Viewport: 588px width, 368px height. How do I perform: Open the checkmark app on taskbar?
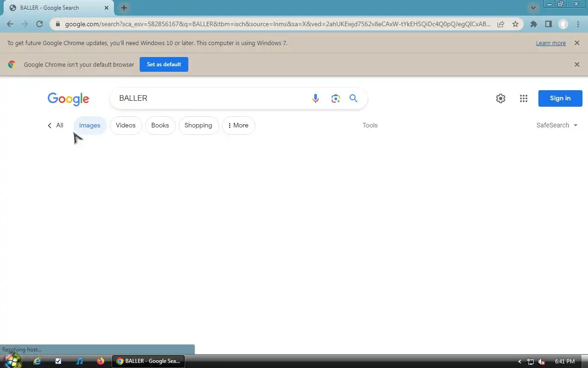point(58,361)
